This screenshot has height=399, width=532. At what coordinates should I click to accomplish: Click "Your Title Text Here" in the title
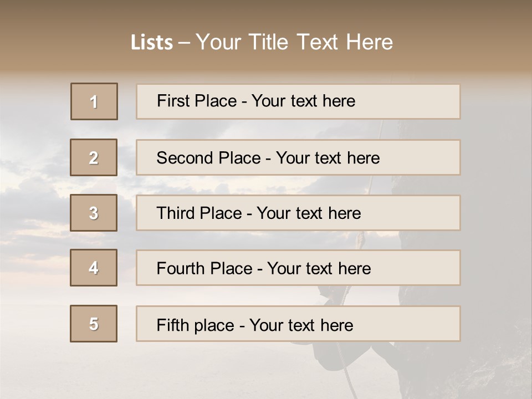tap(294, 42)
